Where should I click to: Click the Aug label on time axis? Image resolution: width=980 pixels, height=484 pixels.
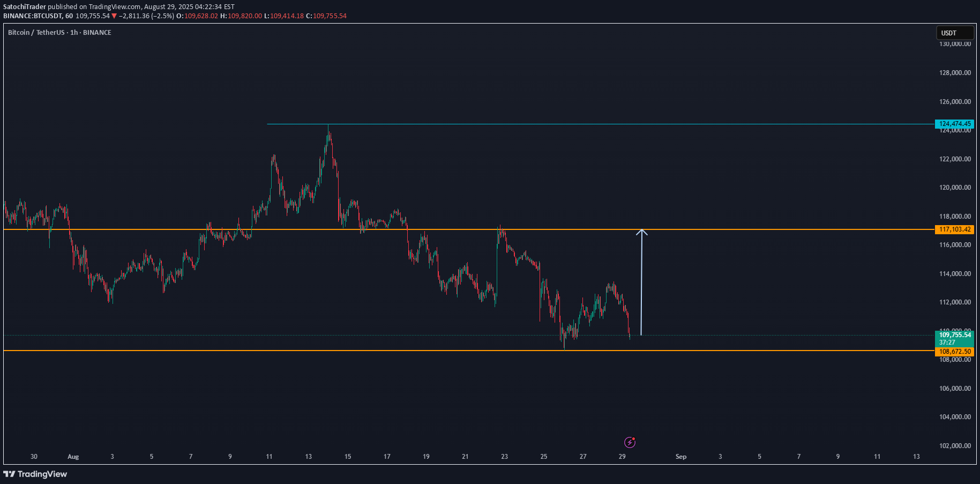click(x=73, y=457)
